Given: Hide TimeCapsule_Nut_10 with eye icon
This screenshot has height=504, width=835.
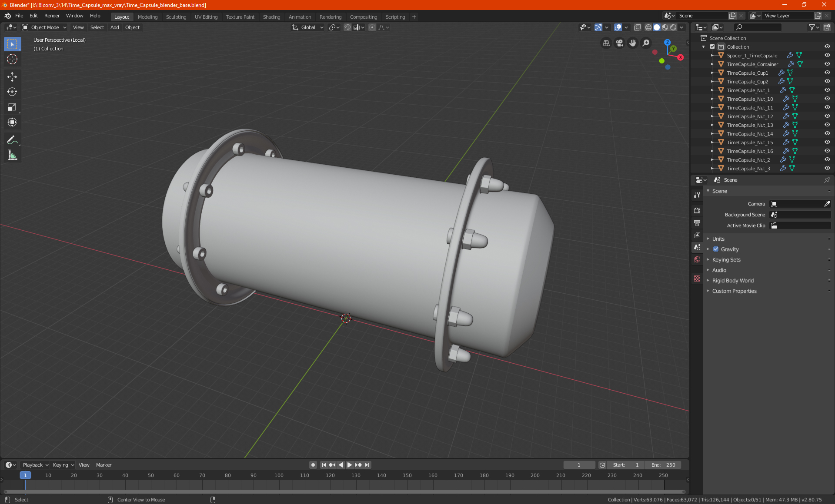Looking at the screenshot, I should click(827, 99).
